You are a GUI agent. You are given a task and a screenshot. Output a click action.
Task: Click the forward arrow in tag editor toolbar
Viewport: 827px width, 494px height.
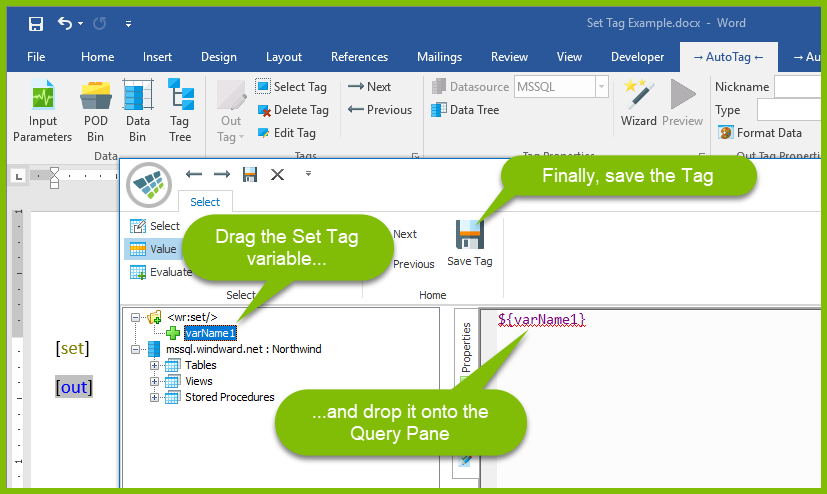coord(222,174)
